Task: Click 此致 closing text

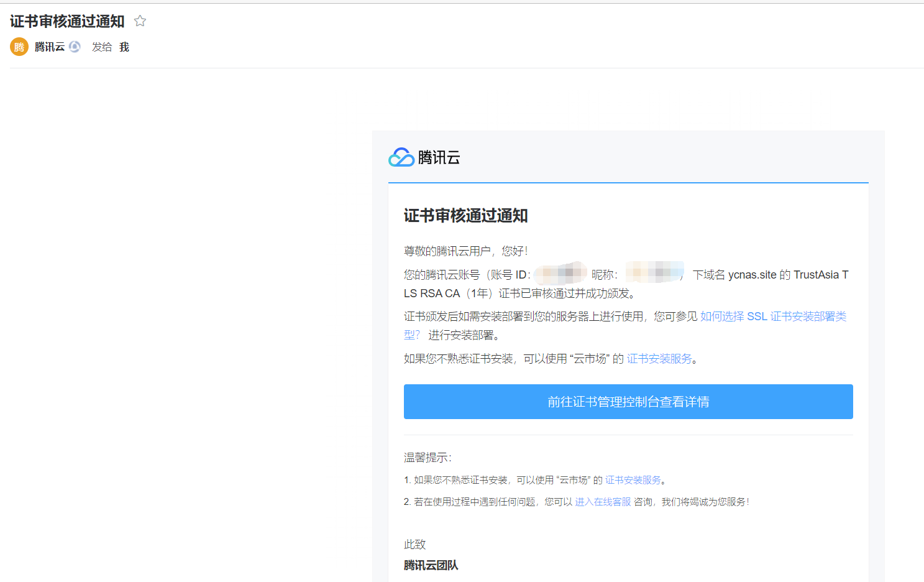Action: pyautogui.click(x=415, y=545)
